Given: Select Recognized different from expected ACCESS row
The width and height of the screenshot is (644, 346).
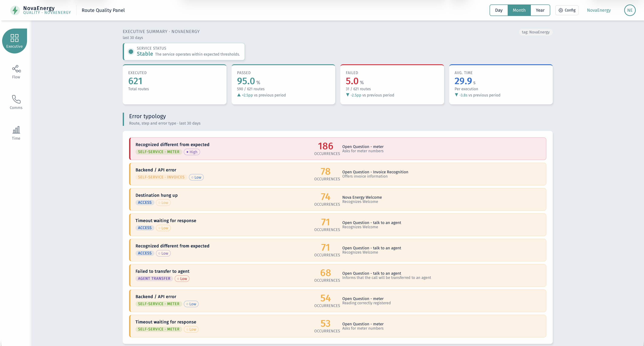Looking at the screenshot, I should coord(338,250).
